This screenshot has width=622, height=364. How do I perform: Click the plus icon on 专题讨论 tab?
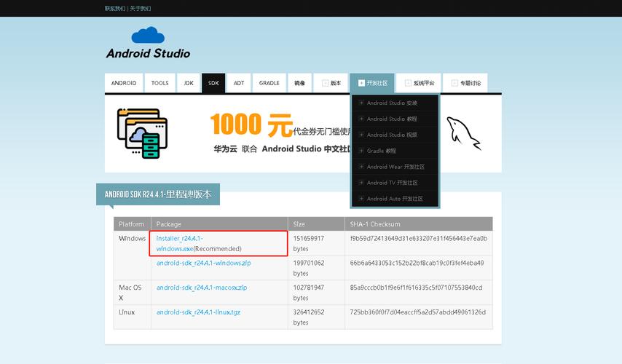[454, 83]
